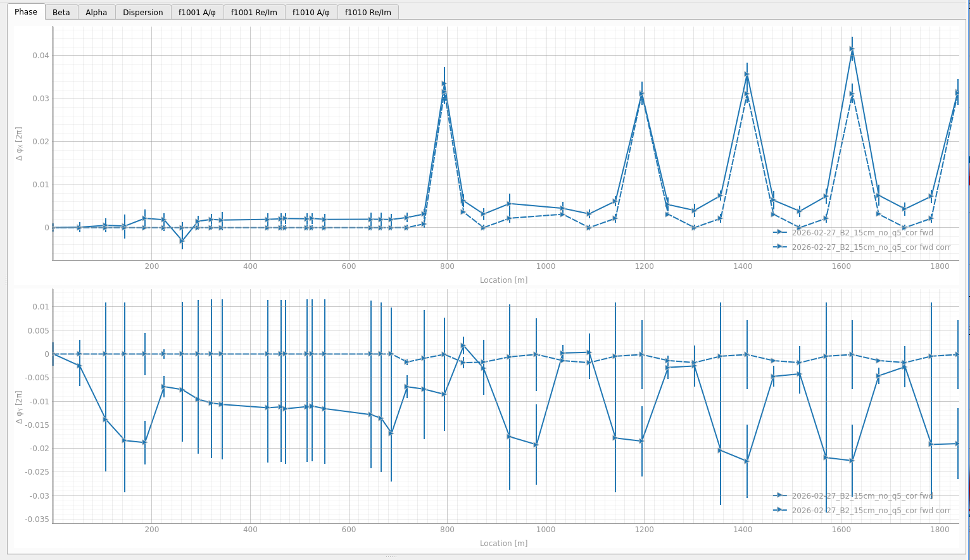970x560 pixels.
Task: Click the top plot peak near 1620 m
Action: (852, 49)
